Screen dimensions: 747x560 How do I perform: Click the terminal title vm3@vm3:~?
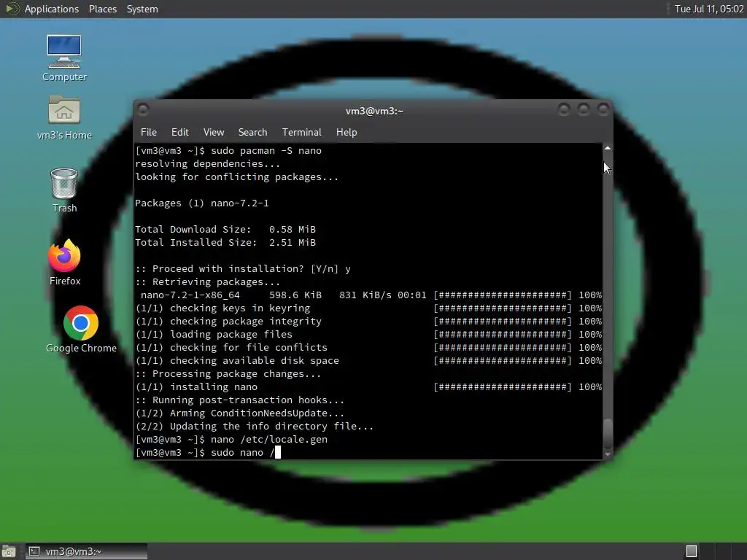click(x=374, y=111)
